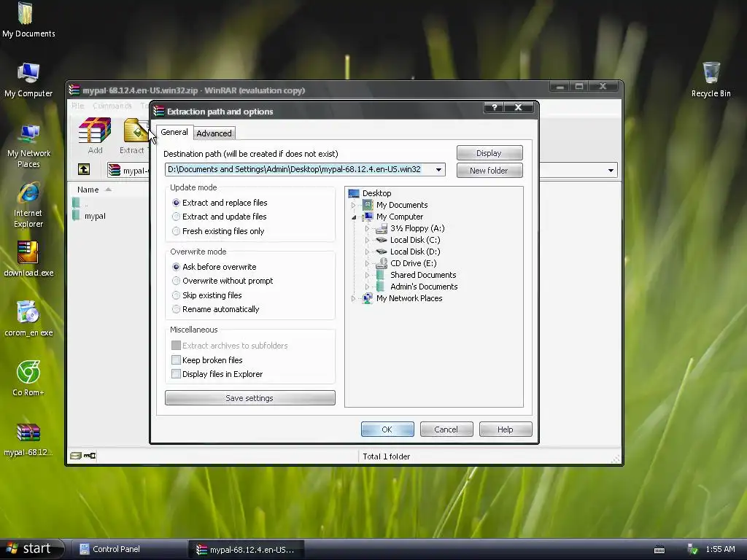Select Extract and update files option

point(219,217)
